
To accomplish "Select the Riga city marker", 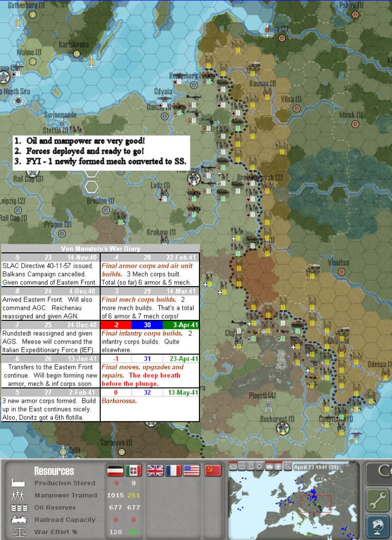I will pyautogui.click(x=282, y=38).
